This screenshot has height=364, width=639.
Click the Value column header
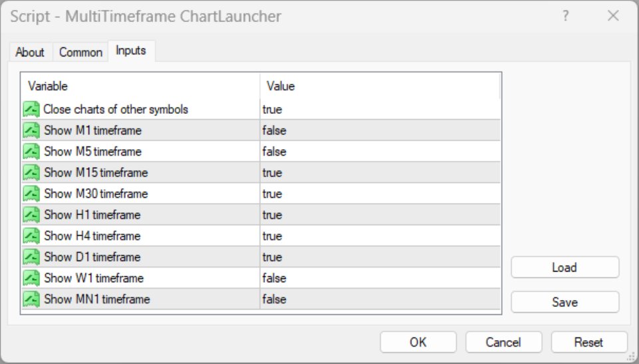(x=380, y=86)
